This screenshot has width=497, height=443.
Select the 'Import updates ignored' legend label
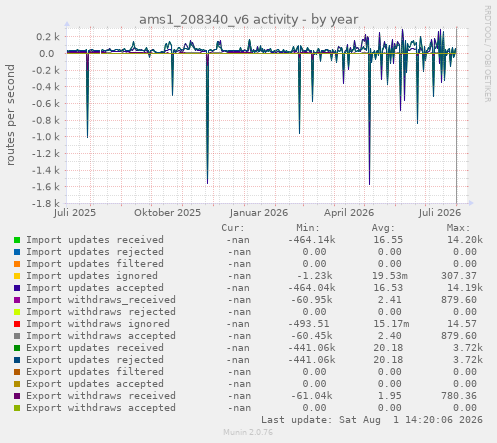(92, 276)
